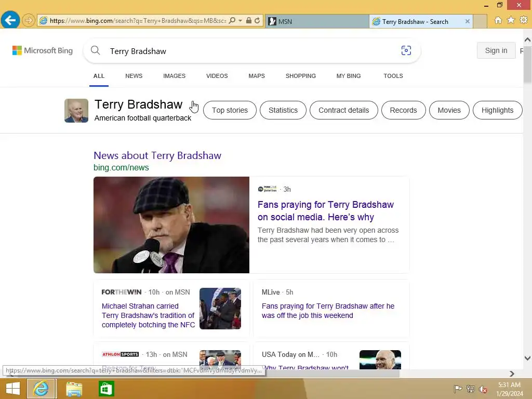This screenshot has width=532, height=399.
Task: Click the security lock icon in address bar
Action: 249,21
